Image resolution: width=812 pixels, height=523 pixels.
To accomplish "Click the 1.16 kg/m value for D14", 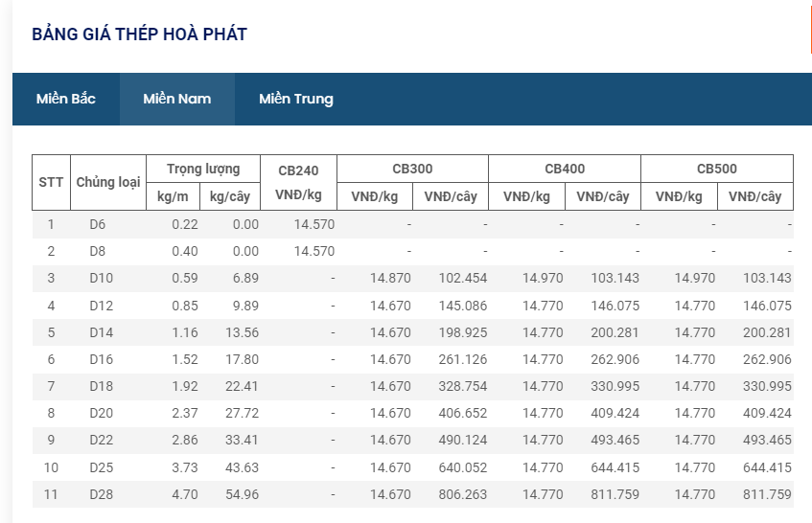I will 185,332.
